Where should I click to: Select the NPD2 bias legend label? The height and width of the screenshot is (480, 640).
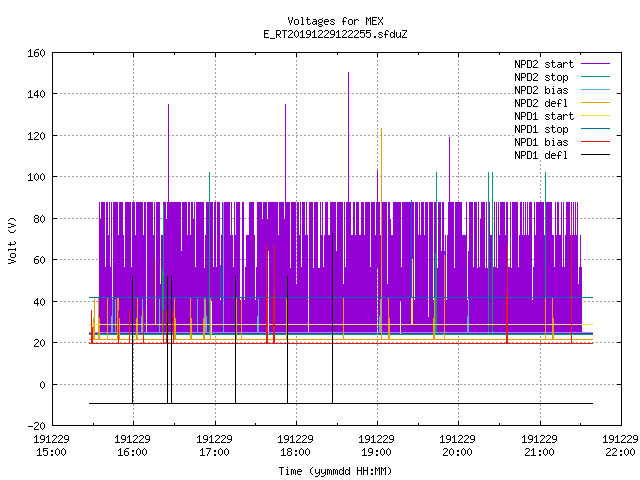point(541,90)
